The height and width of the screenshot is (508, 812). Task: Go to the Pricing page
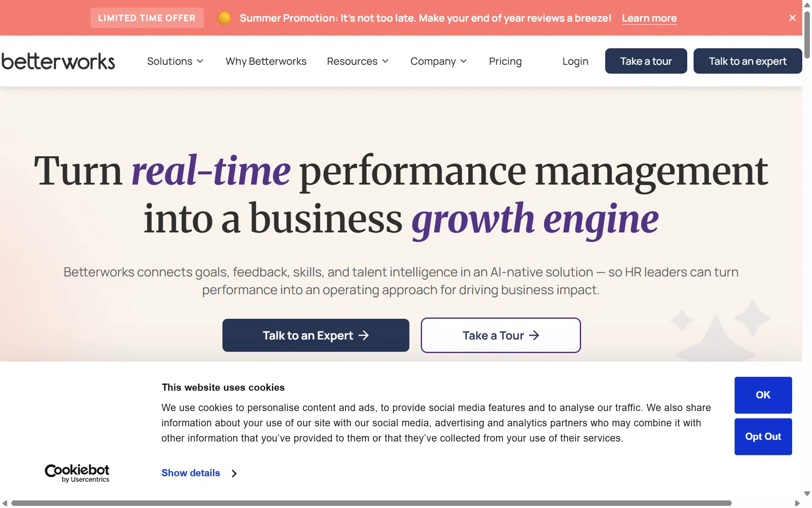505,61
